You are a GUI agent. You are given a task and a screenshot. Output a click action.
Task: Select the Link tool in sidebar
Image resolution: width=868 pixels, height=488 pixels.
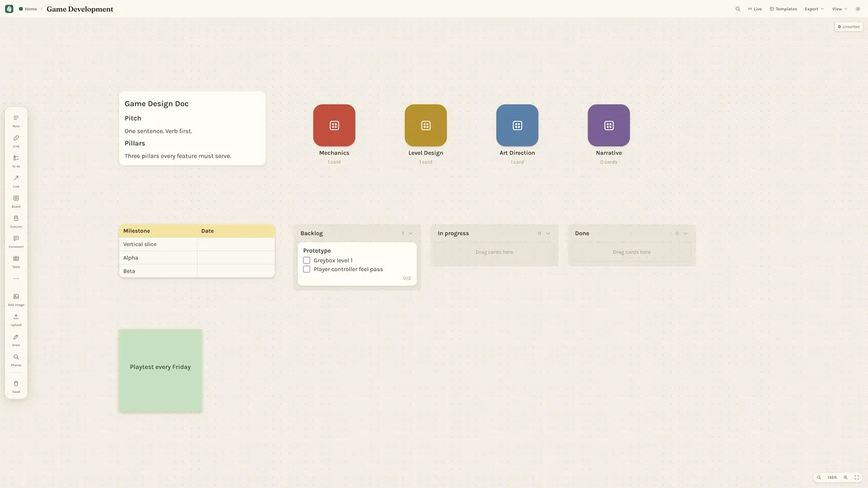tap(16, 141)
